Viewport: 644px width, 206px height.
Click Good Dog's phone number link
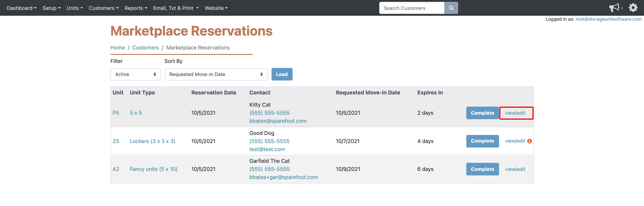point(269,141)
